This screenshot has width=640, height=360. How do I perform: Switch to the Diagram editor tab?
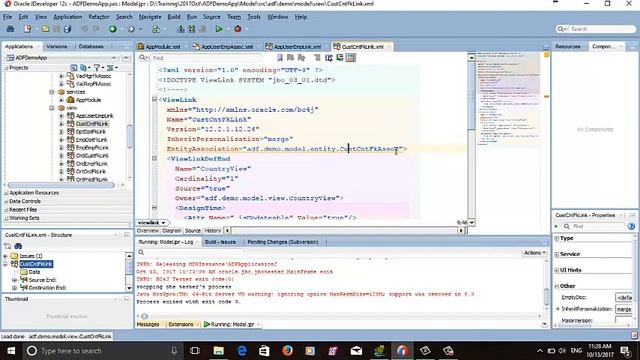[x=171, y=231]
